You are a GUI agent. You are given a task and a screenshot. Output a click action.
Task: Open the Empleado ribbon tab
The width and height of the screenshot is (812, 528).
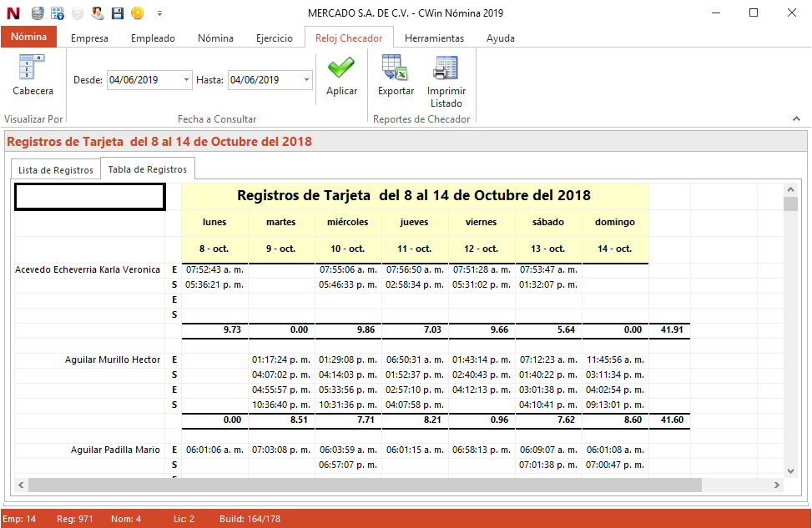(x=153, y=38)
